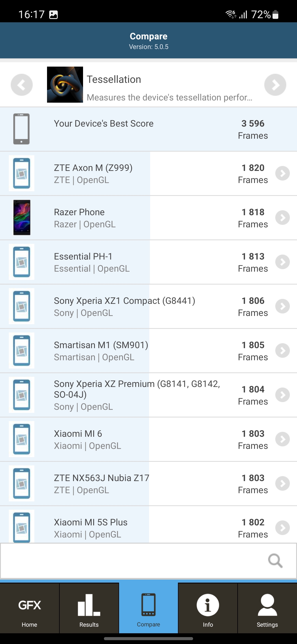Expand ZTE Axon M details chevron

[x=282, y=173]
